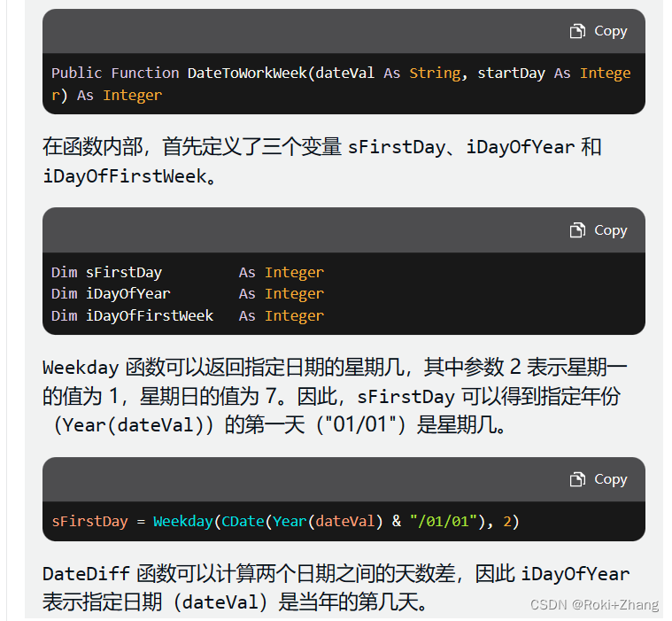Click 'iDayOfFirstWeek。' in the paragraph text
This screenshot has height=621, width=672.
(x=129, y=176)
